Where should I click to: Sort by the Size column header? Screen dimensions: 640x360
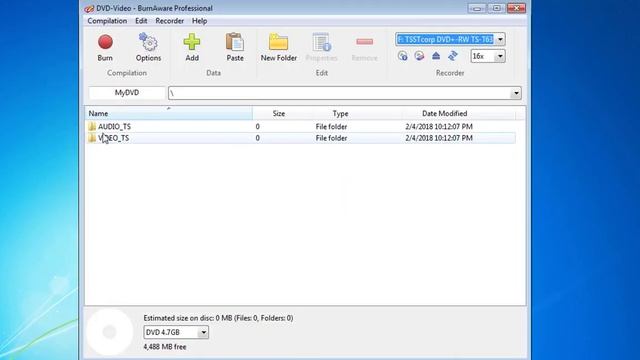tap(279, 113)
